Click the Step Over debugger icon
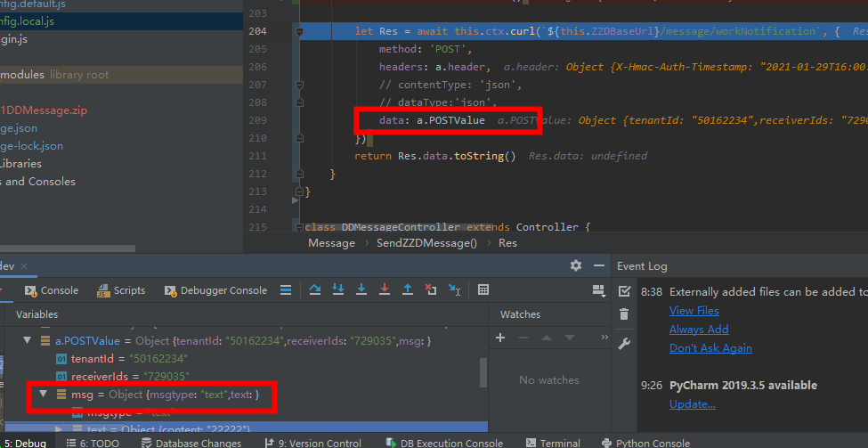 (315, 289)
